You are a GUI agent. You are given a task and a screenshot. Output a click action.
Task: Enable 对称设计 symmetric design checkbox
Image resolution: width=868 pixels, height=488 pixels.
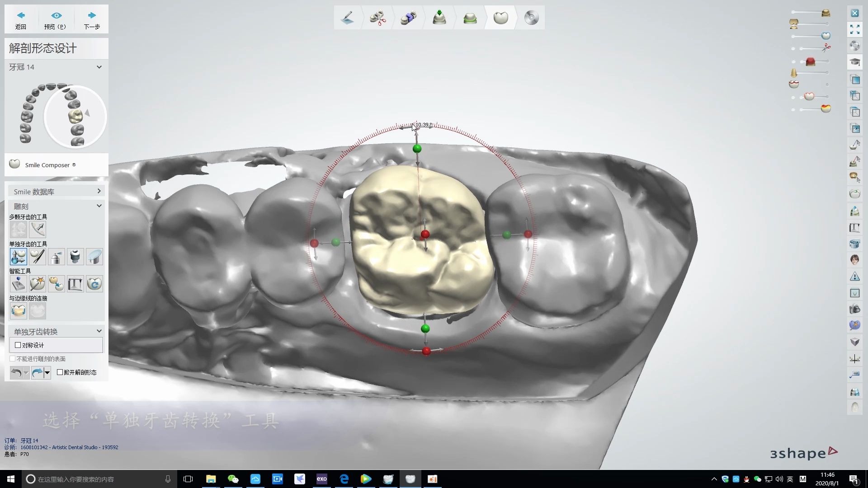[x=18, y=345]
